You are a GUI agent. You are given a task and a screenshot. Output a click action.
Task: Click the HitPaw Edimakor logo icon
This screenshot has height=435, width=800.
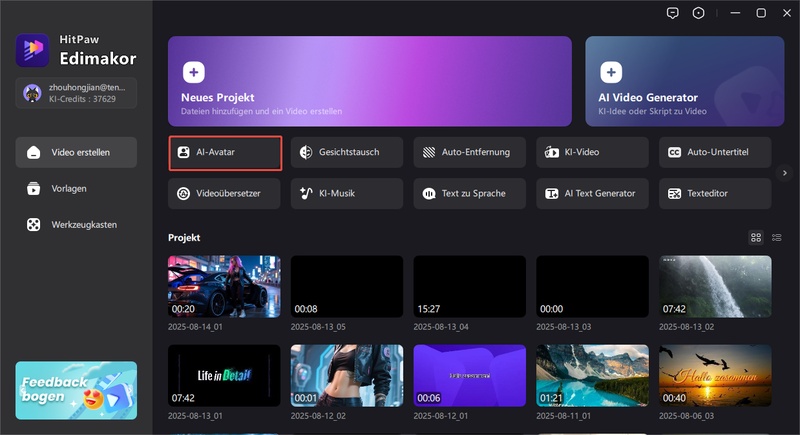[x=32, y=50]
